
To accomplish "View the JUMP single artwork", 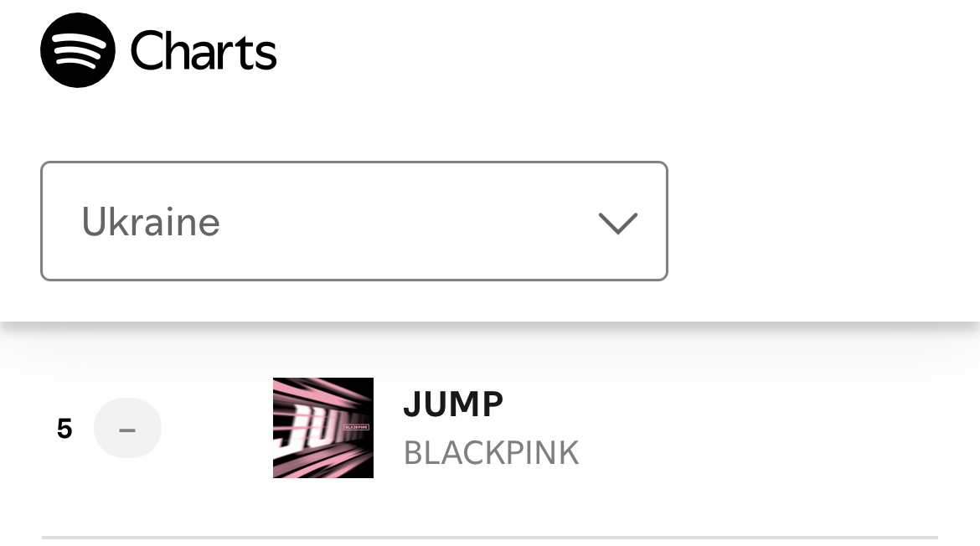I will click(323, 428).
